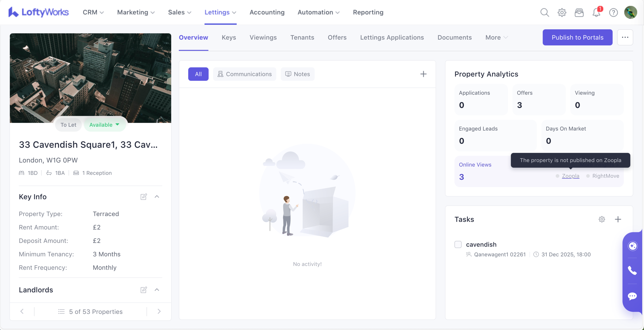Select the Notes filter
Image resolution: width=644 pixels, height=330 pixels.
[298, 74]
